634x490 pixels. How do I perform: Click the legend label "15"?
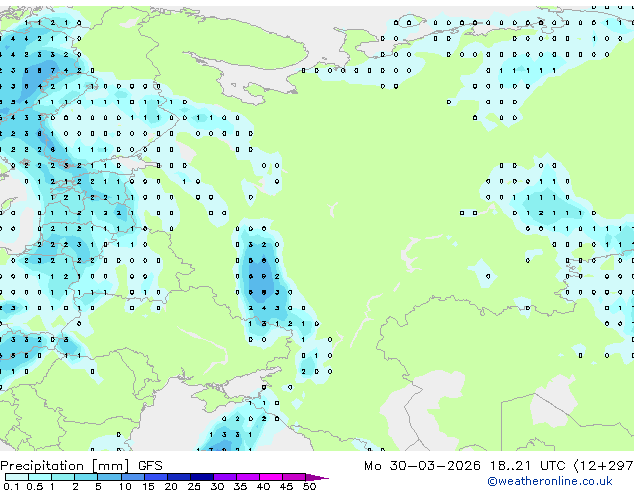148,486
